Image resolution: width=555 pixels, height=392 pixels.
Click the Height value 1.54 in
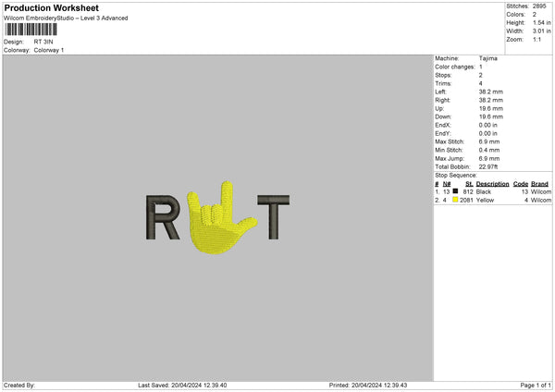tap(542, 22)
